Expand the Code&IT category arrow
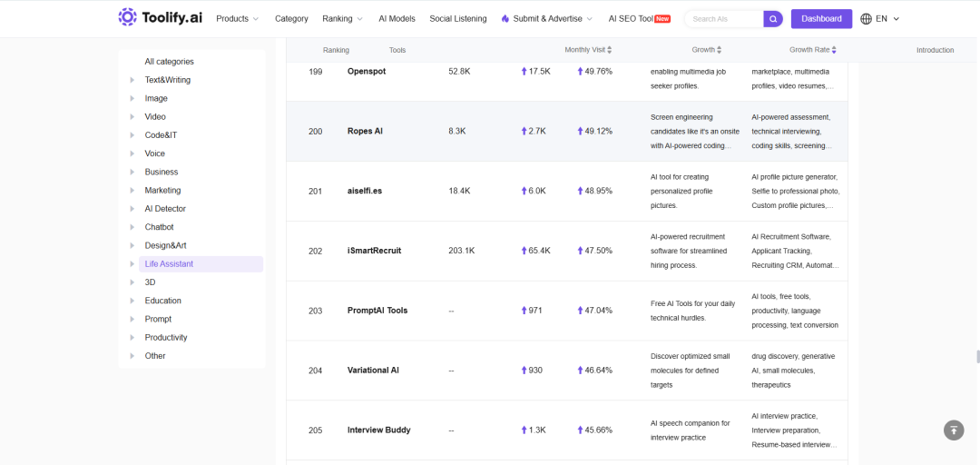The height and width of the screenshot is (465, 980). pos(132,135)
